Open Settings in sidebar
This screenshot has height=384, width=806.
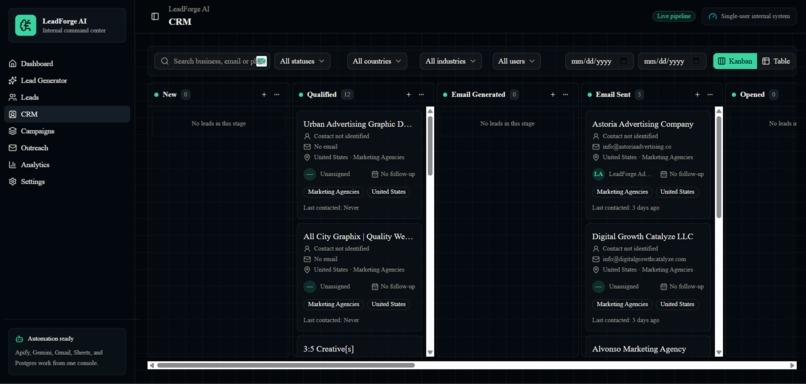pyautogui.click(x=67, y=181)
